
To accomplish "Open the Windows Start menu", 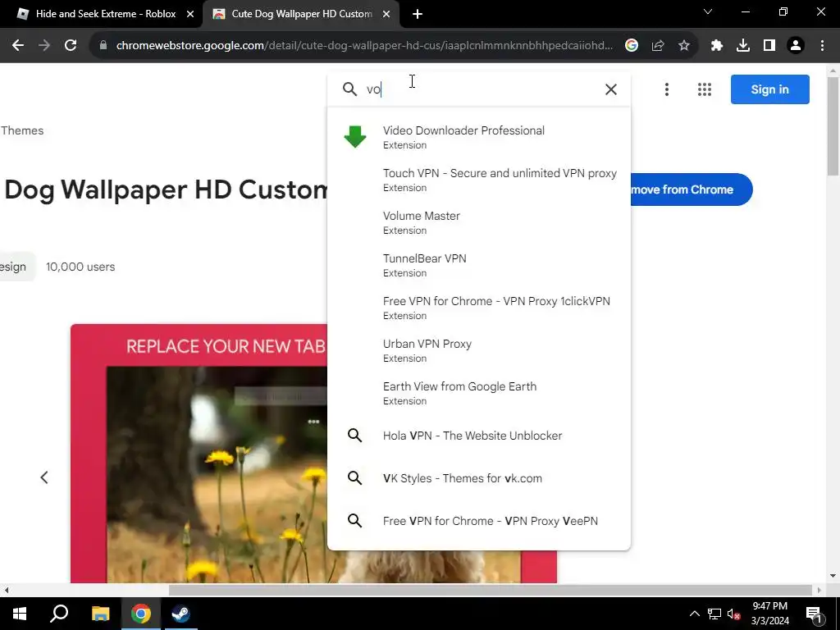I will (x=20, y=614).
